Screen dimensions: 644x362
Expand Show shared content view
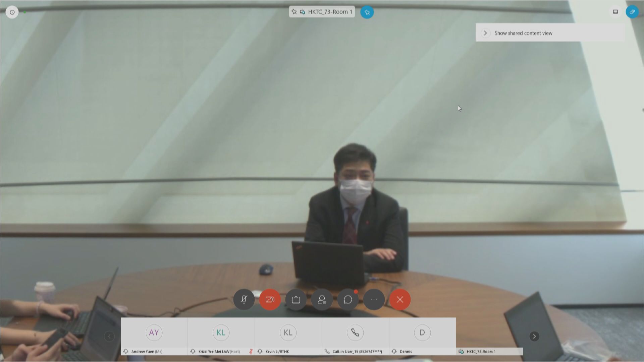[485, 33]
